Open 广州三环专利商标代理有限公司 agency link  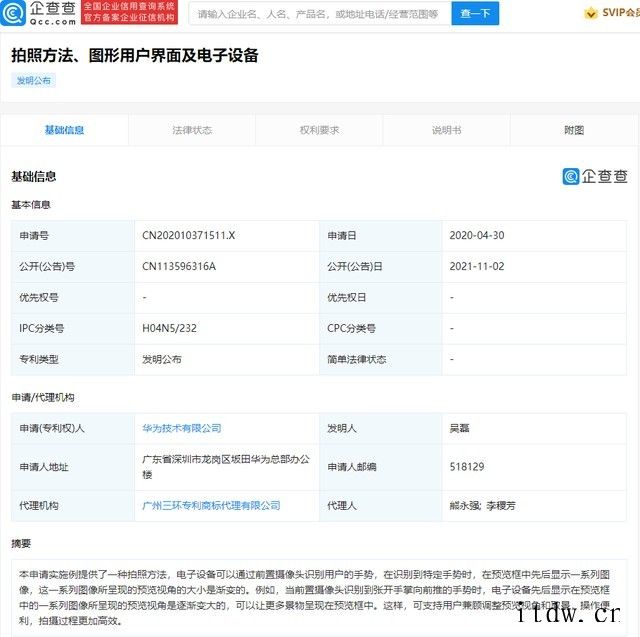(211, 506)
